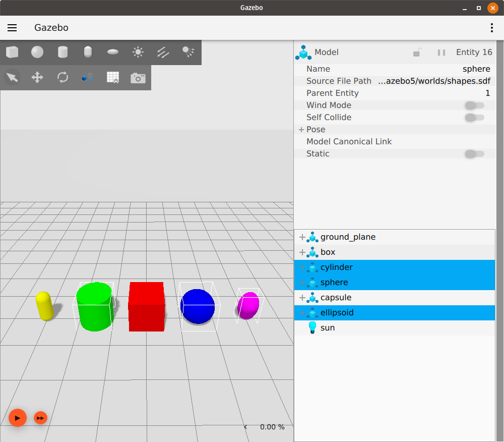Insert a cylinder shape

click(62, 52)
